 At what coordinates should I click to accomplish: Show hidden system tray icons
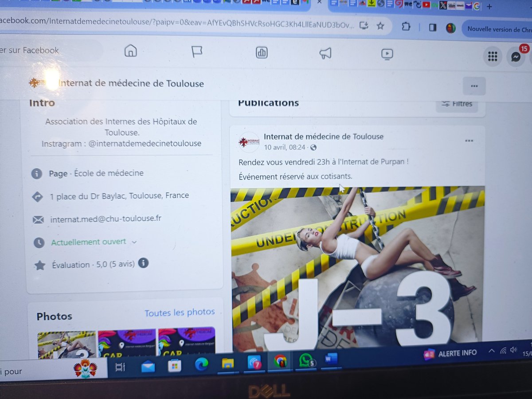pos(491,351)
